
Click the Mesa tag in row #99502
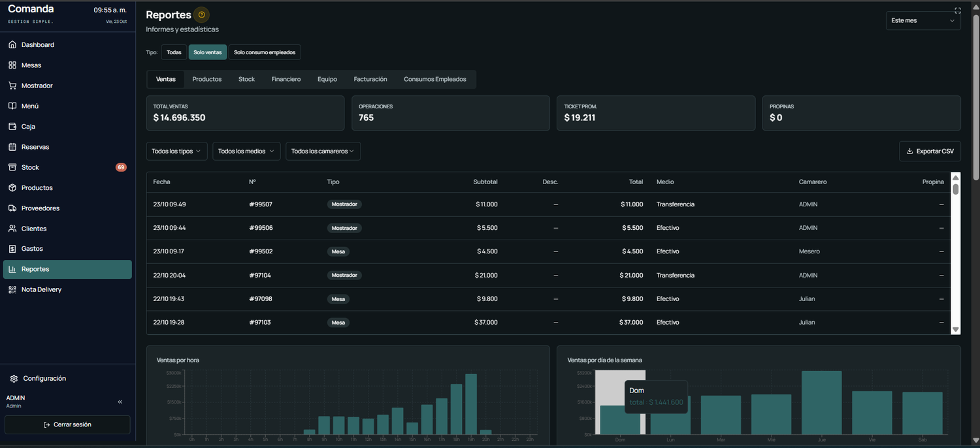pos(338,251)
